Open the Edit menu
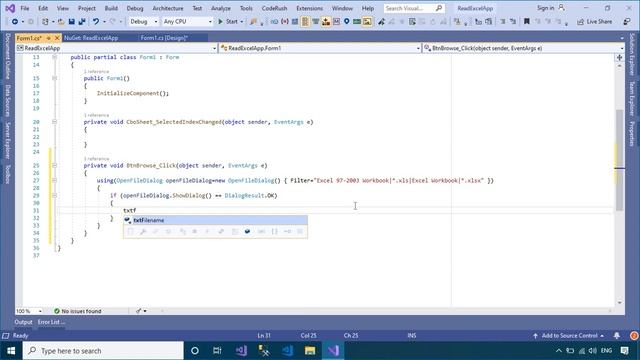Image resolution: width=640 pixels, height=360 pixels. click(43, 8)
